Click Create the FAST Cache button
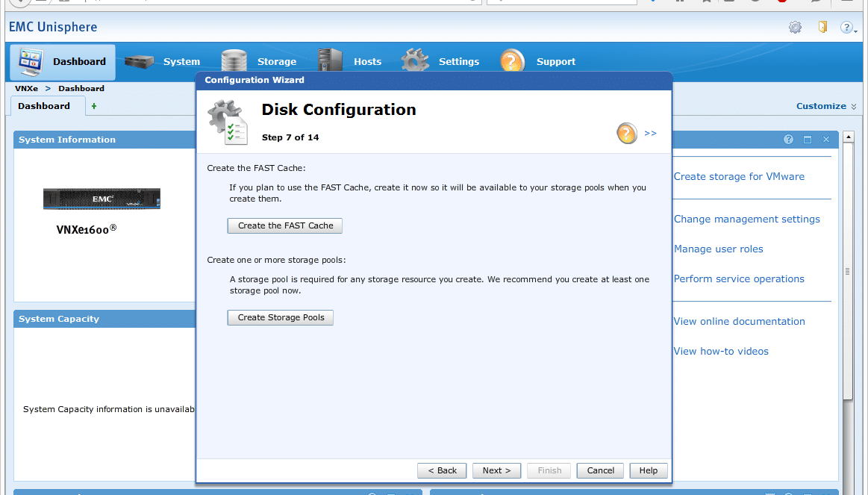Viewport: 868px width, 495px height. (x=285, y=226)
